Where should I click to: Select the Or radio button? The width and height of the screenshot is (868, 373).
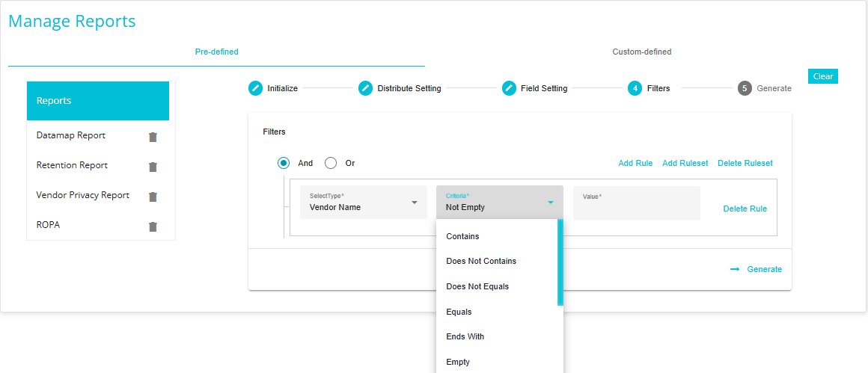(331, 163)
